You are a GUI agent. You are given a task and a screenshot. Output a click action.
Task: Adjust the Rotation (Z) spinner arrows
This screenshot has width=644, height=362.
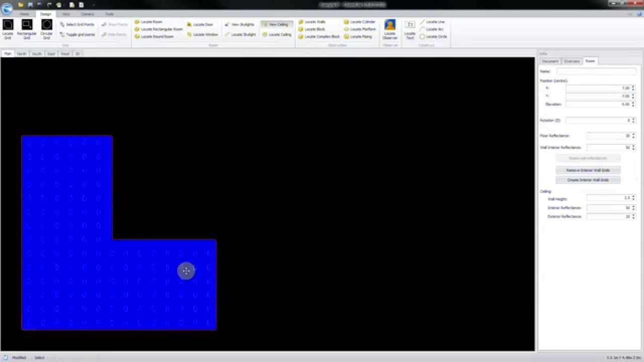pos(633,121)
